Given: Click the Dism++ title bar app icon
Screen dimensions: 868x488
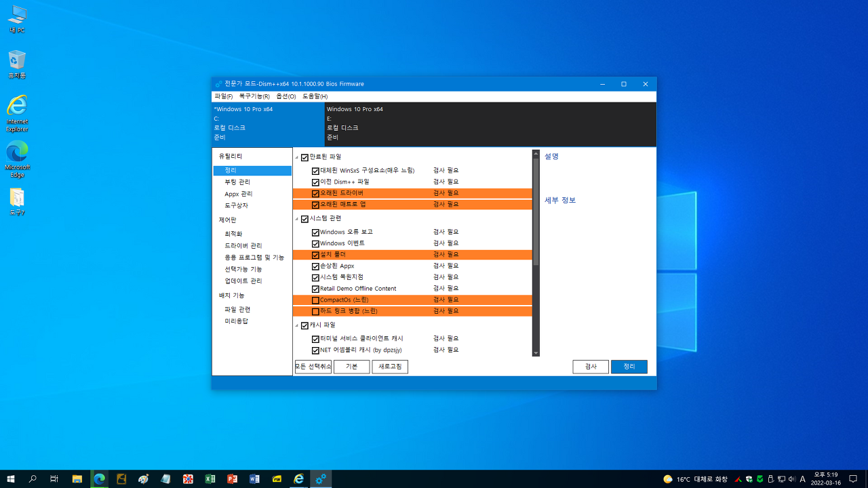Looking at the screenshot, I should (x=218, y=84).
